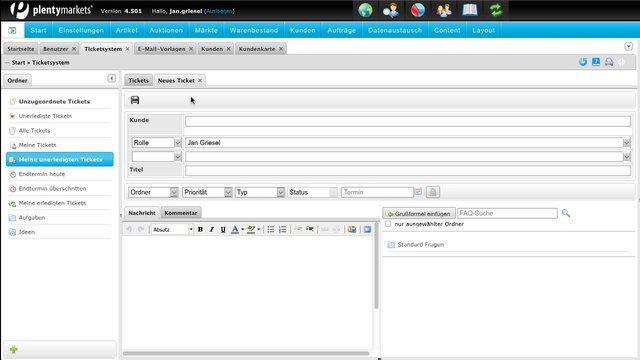
Task: Click the plentymarkets logo
Action: (x=52, y=10)
